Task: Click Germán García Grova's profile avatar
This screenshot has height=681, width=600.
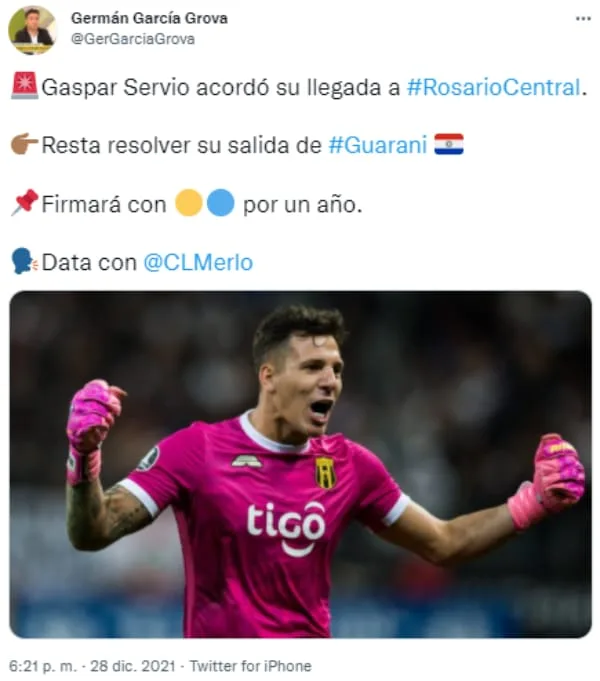Action: [32, 30]
